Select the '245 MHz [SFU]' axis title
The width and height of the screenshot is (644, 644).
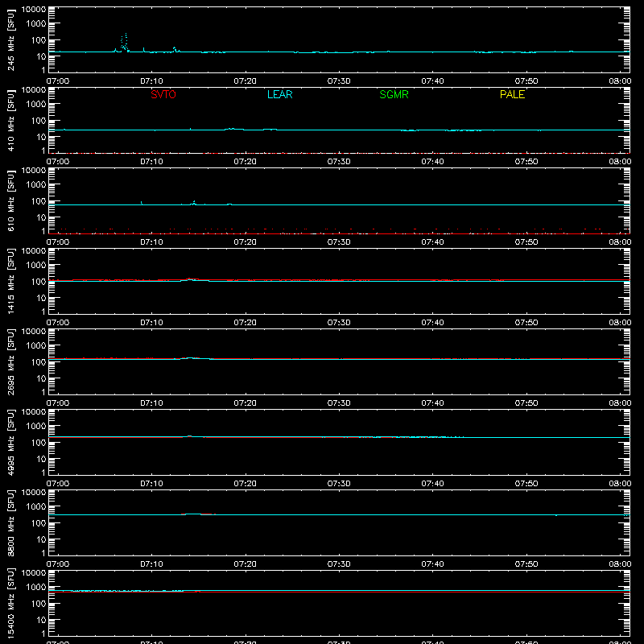pyautogui.click(x=11, y=39)
